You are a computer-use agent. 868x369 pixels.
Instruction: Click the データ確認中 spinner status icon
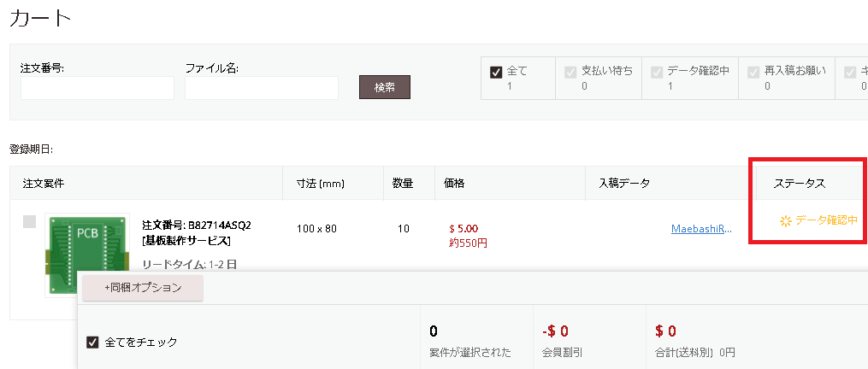point(786,221)
